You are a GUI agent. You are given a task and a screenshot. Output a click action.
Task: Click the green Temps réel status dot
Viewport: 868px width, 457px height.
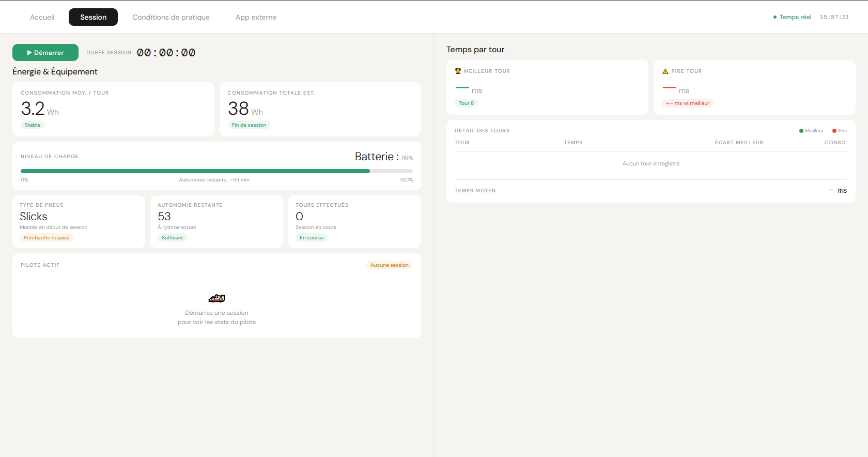click(x=775, y=17)
